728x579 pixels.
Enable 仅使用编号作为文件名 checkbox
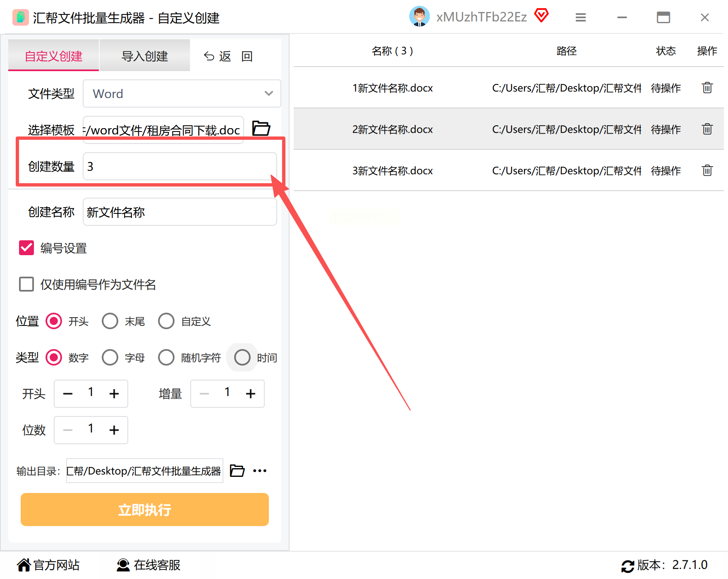click(26, 284)
